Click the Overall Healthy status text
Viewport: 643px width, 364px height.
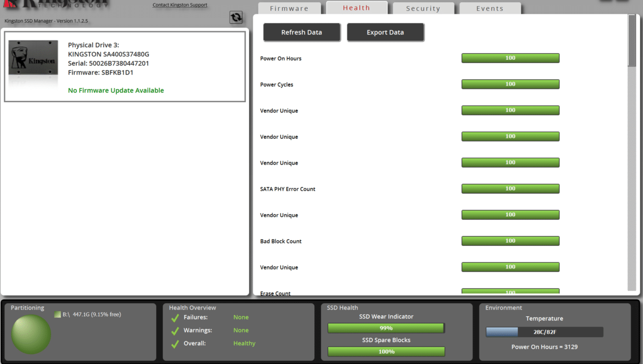coord(245,343)
